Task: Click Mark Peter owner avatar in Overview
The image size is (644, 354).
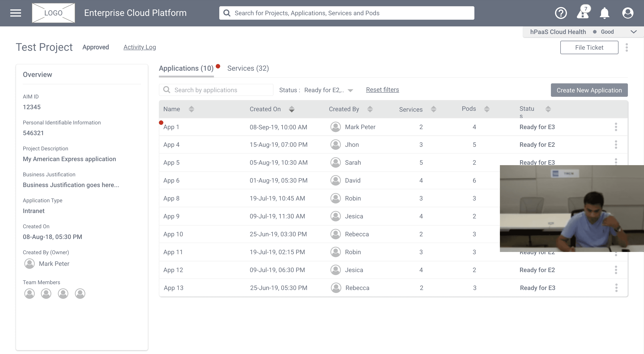Action: coord(30,264)
